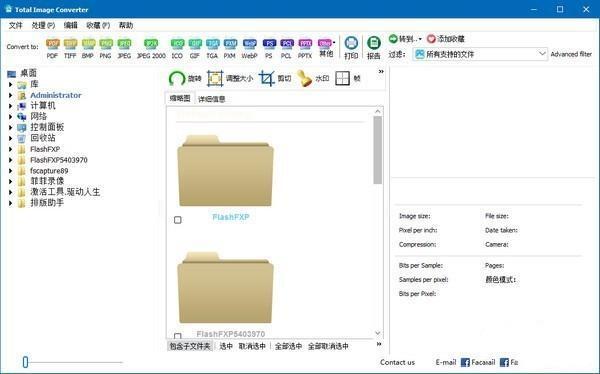
Task: Click thumbnail size slider handle
Action: click(25, 362)
